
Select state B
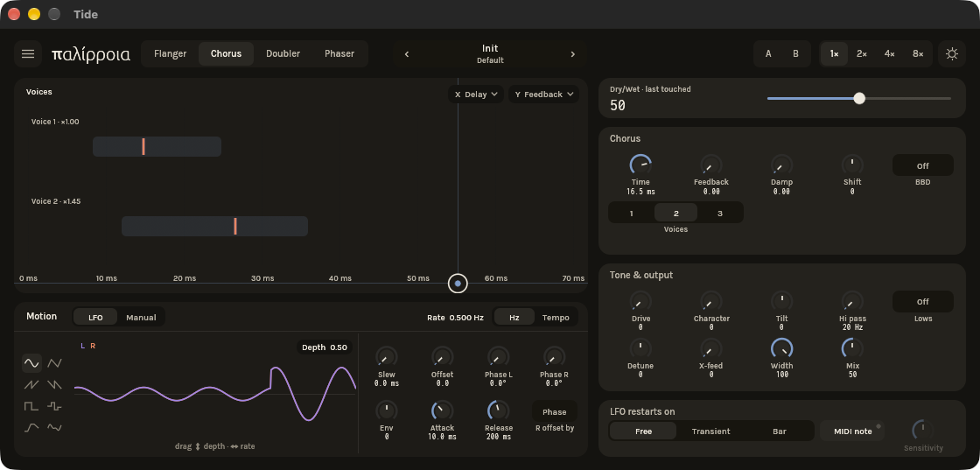[x=795, y=53]
